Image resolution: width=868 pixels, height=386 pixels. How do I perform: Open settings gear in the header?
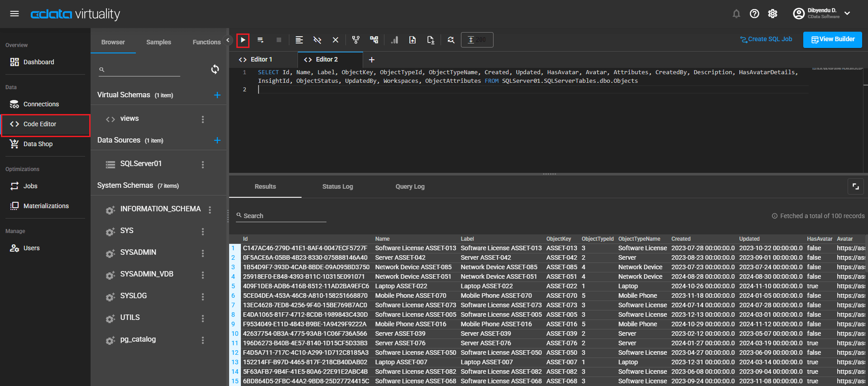tap(773, 14)
